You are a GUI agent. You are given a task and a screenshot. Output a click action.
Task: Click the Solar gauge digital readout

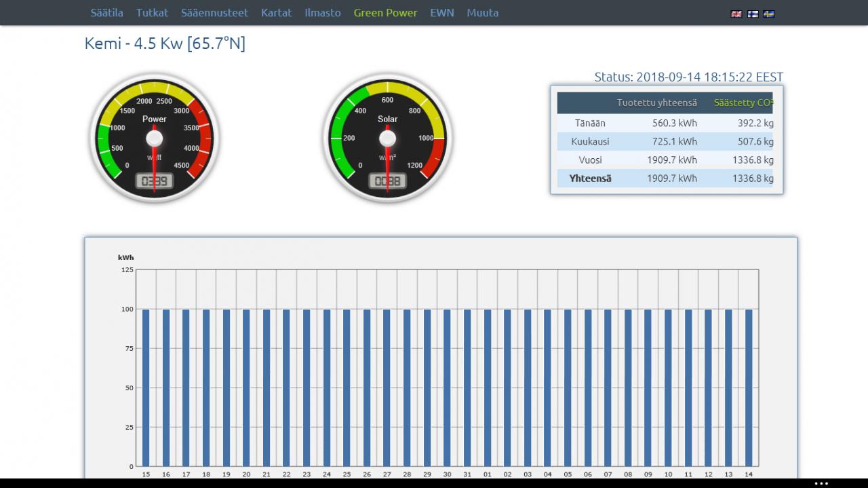point(387,181)
